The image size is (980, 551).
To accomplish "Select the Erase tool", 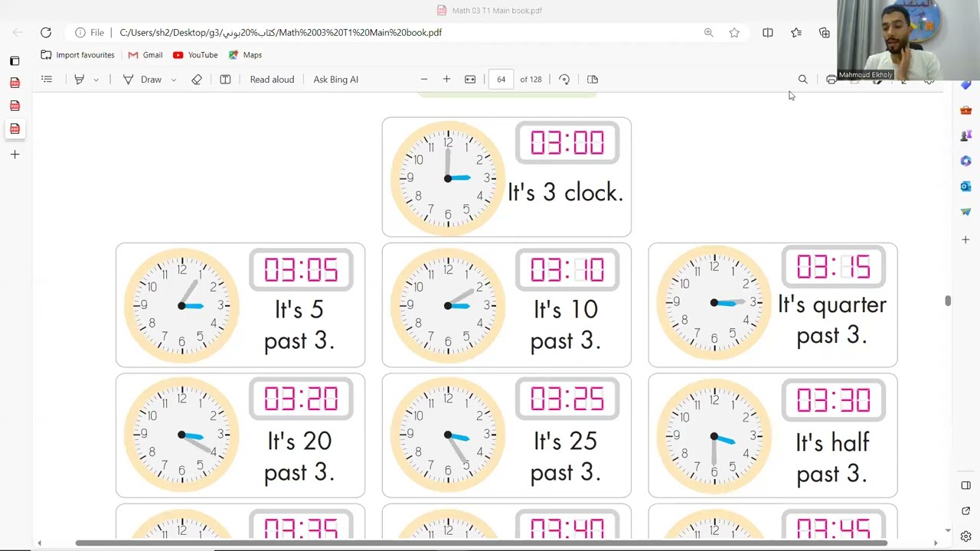I will tap(197, 79).
